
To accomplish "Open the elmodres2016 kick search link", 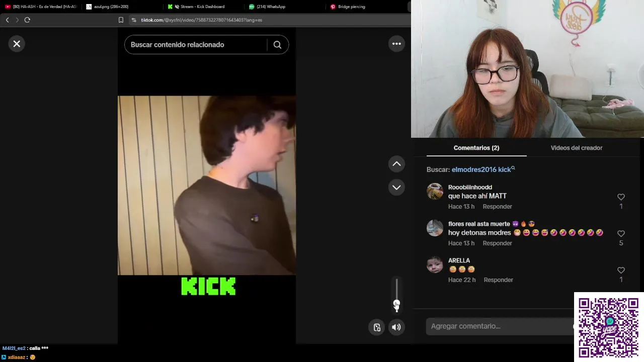I will 483,169.
